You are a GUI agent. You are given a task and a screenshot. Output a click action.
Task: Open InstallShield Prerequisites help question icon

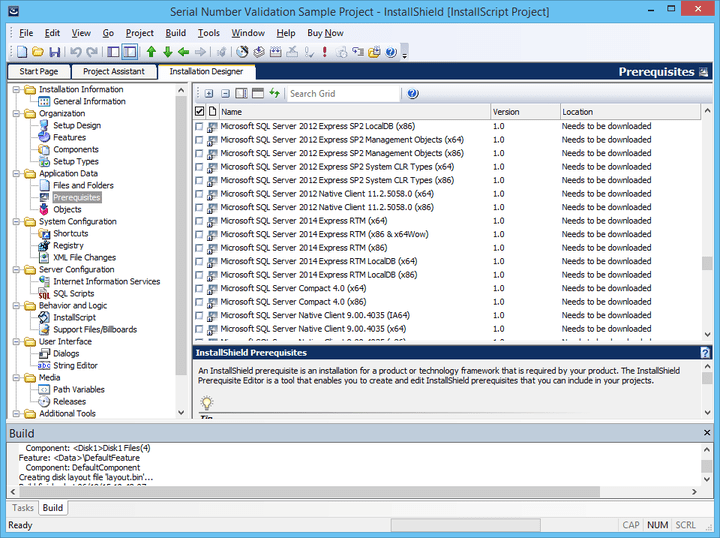705,353
